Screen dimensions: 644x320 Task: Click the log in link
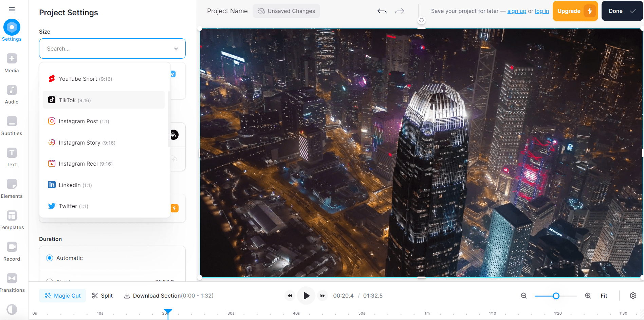541,11
